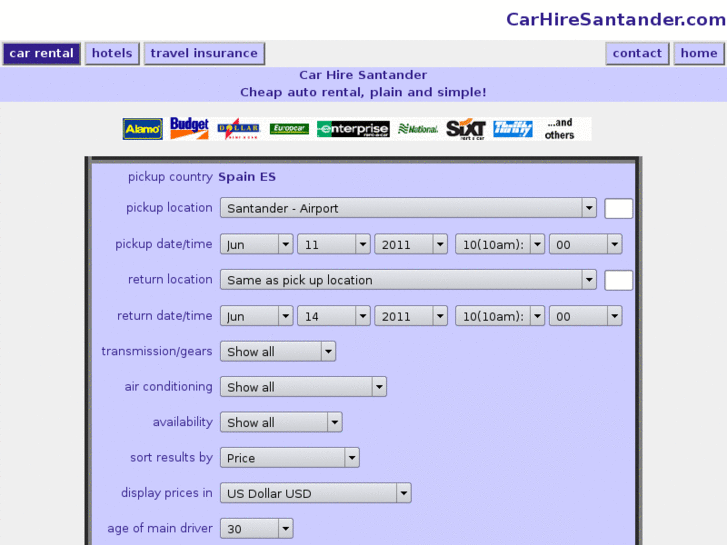This screenshot has width=727, height=545.
Task: Click the 'return date/time' label
Action: 165,316
